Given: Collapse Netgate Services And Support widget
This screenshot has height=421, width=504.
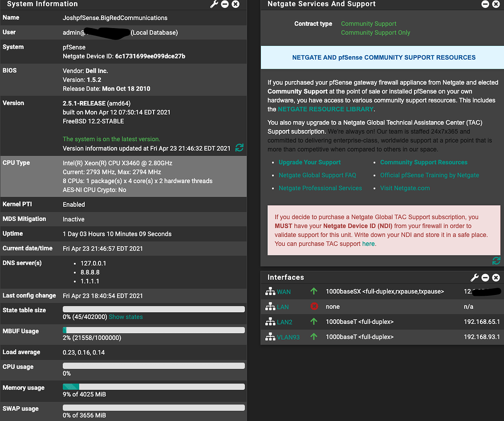Looking at the screenshot, I should tap(485, 4).
